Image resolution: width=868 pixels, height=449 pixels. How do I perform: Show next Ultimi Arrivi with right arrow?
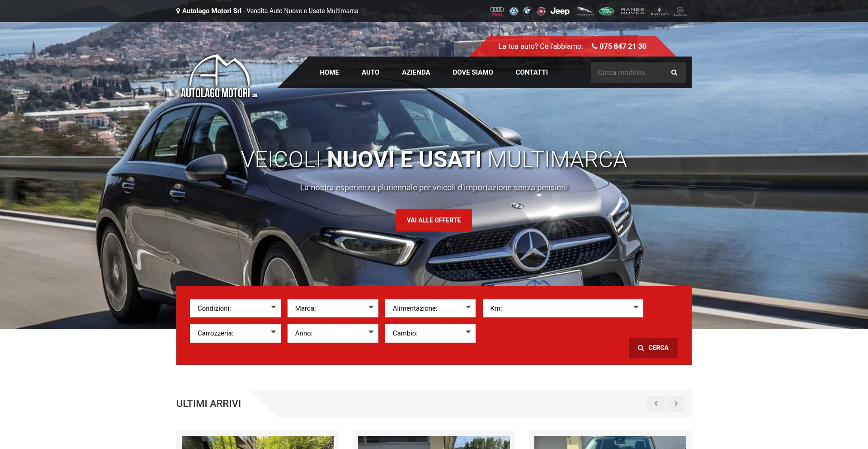click(676, 403)
